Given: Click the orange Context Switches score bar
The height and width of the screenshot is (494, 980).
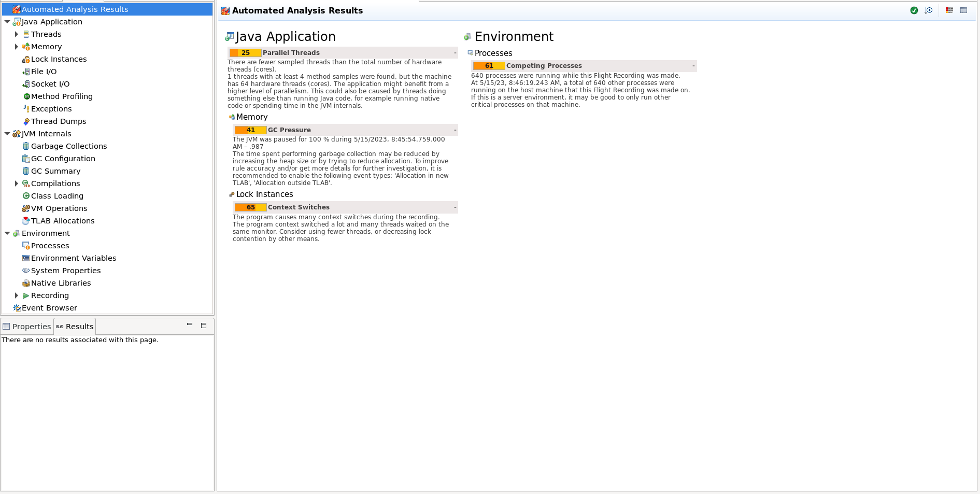Looking at the screenshot, I should (250, 207).
